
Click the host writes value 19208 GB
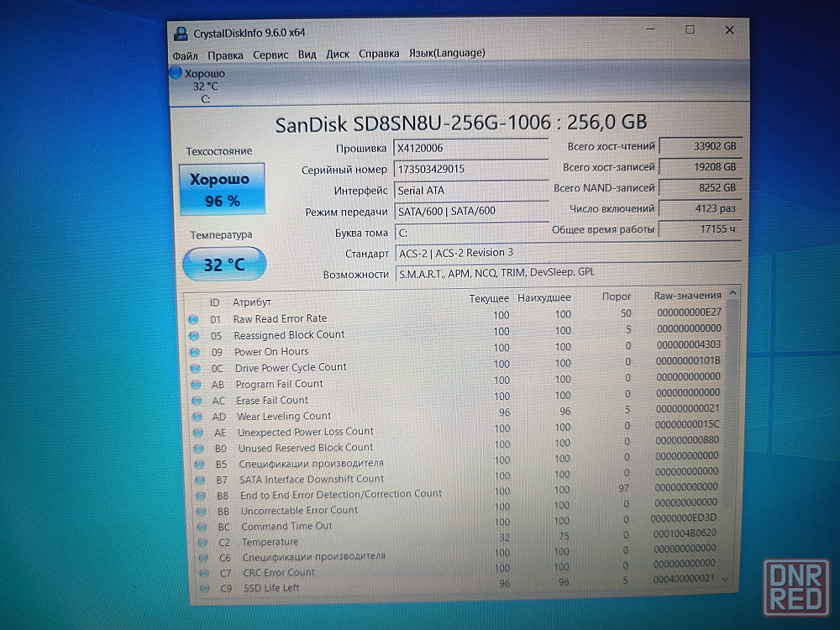[x=700, y=166]
